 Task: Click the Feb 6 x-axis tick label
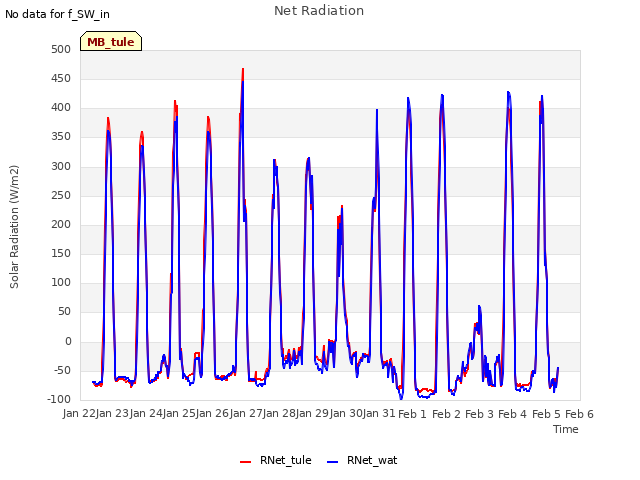tap(579, 414)
